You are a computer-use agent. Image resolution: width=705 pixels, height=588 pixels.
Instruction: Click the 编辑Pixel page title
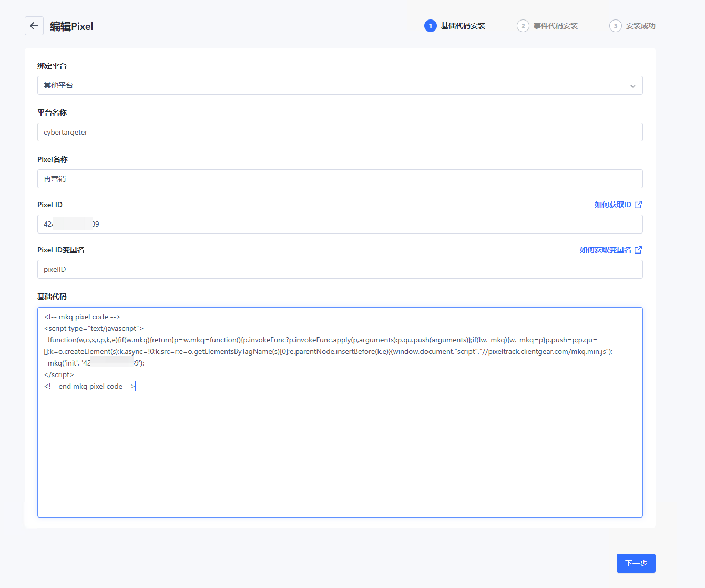(71, 26)
